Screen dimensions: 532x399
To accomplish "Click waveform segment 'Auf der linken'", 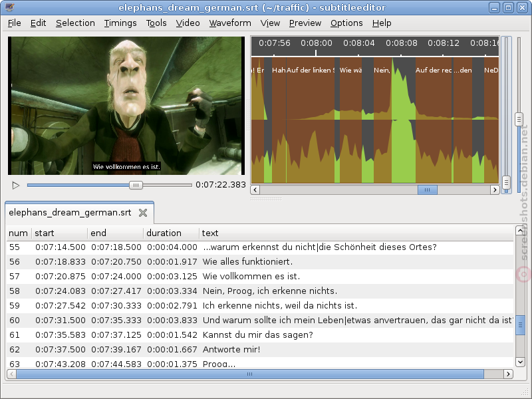I will [x=311, y=120].
